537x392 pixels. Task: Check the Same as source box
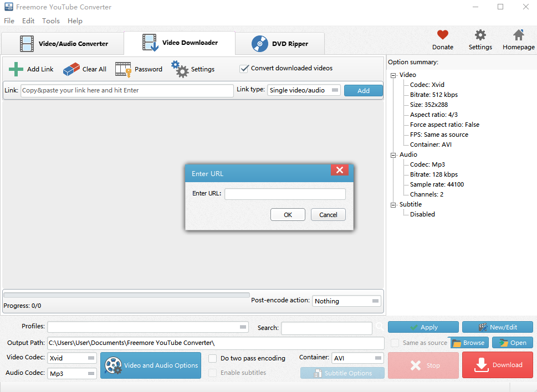coord(395,343)
